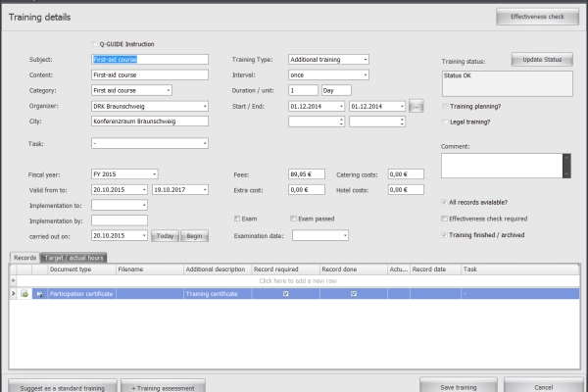Click the Effectiveness check button
Image resolution: width=588 pixels, height=392 pixels.
(537, 17)
